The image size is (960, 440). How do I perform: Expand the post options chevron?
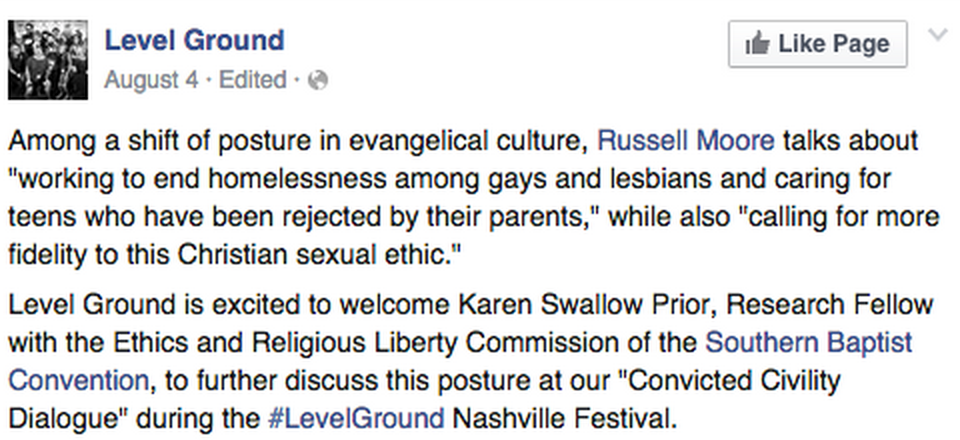tap(937, 35)
